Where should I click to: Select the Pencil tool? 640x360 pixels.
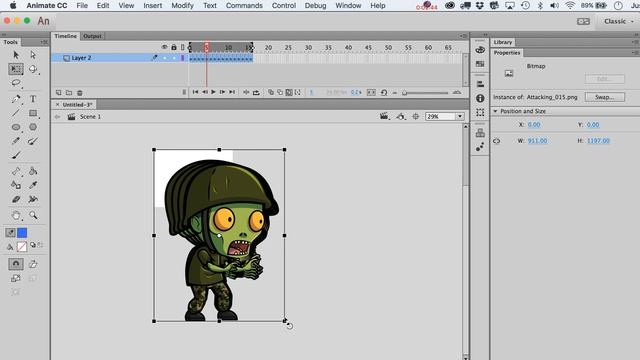tap(16, 141)
